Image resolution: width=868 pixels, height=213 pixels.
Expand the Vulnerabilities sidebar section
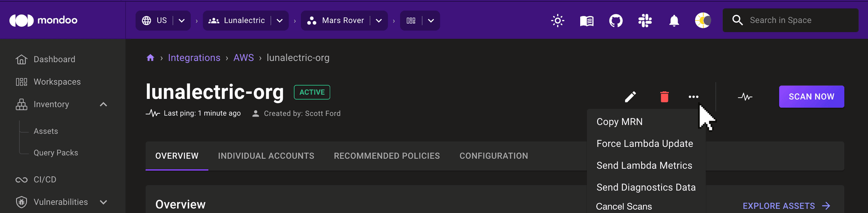point(103,202)
